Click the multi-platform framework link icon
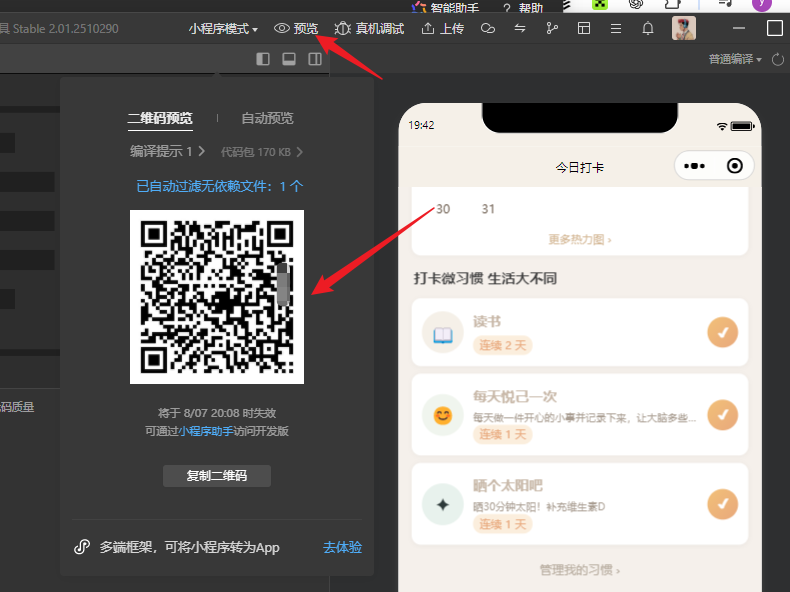Viewport: 790px width, 592px height. [x=82, y=547]
